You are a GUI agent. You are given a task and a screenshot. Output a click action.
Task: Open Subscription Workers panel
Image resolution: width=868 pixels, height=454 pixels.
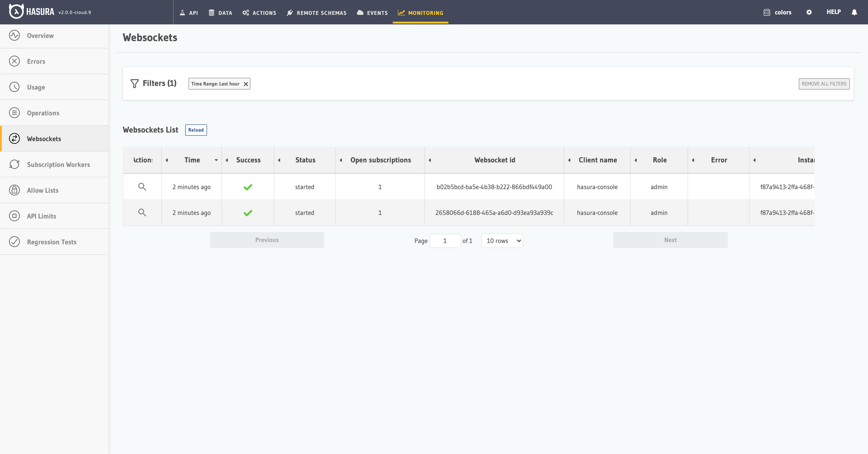click(58, 164)
